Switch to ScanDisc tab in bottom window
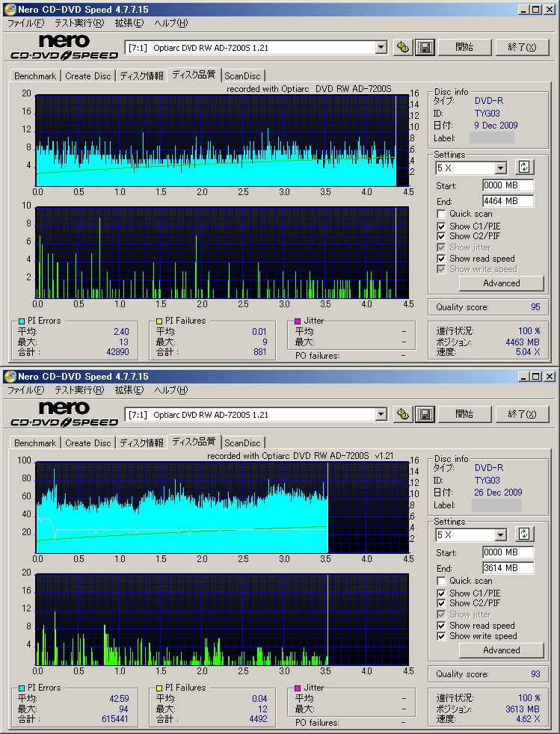The width and height of the screenshot is (560, 734). [x=242, y=442]
